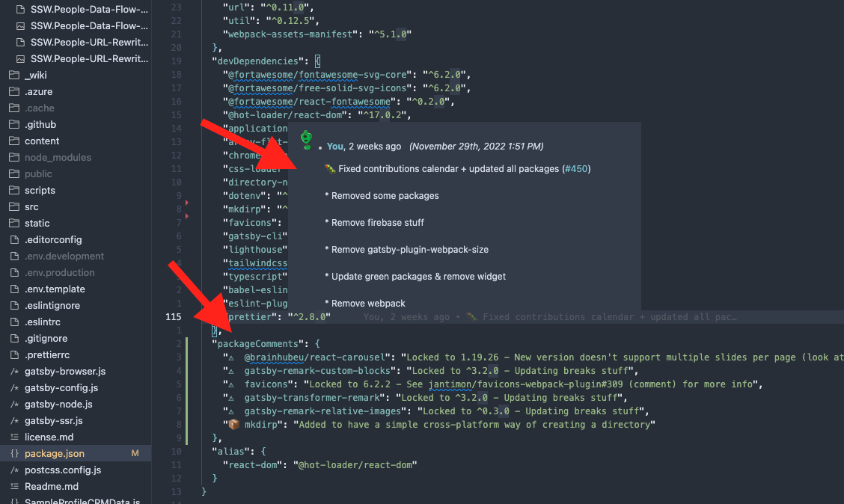
Task: Click the author avatar in the blame popup
Action: point(306,140)
